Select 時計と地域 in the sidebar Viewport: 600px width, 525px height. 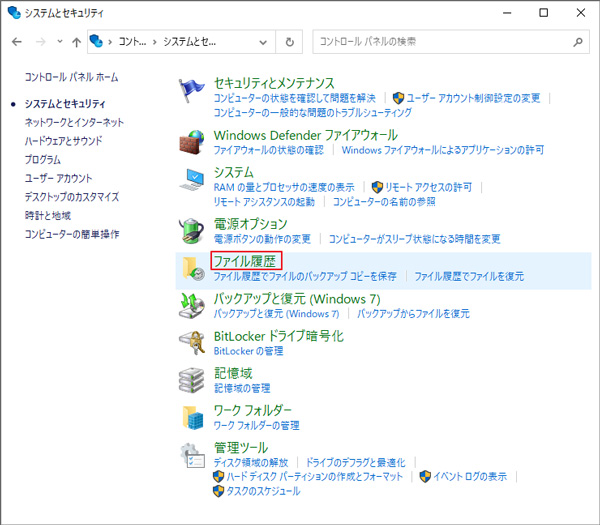tap(48, 215)
